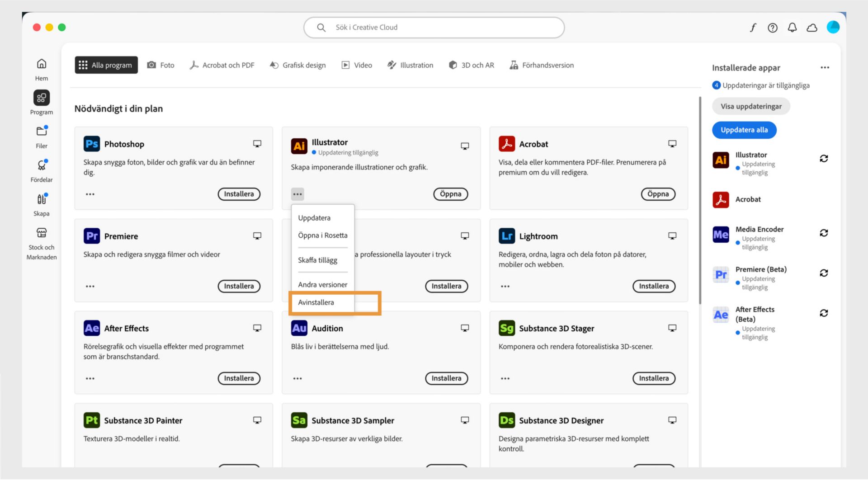Screen dimensions: 868x480
Task: Click the Acrobat app icon on its card
Action: tap(507, 144)
